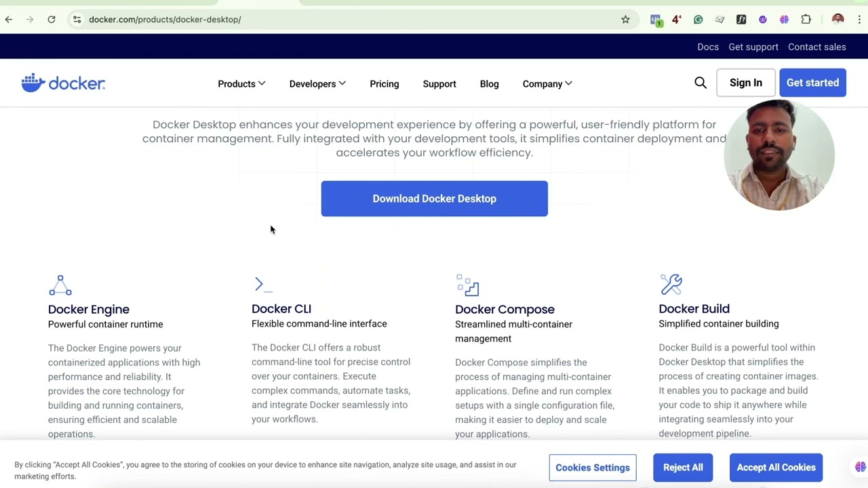Bookmark this page with the star icon
The width and height of the screenshot is (868, 488).
(625, 20)
